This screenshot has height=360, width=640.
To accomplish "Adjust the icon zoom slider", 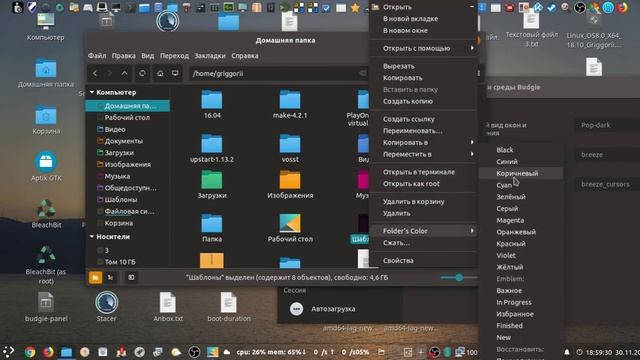I will (459, 278).
